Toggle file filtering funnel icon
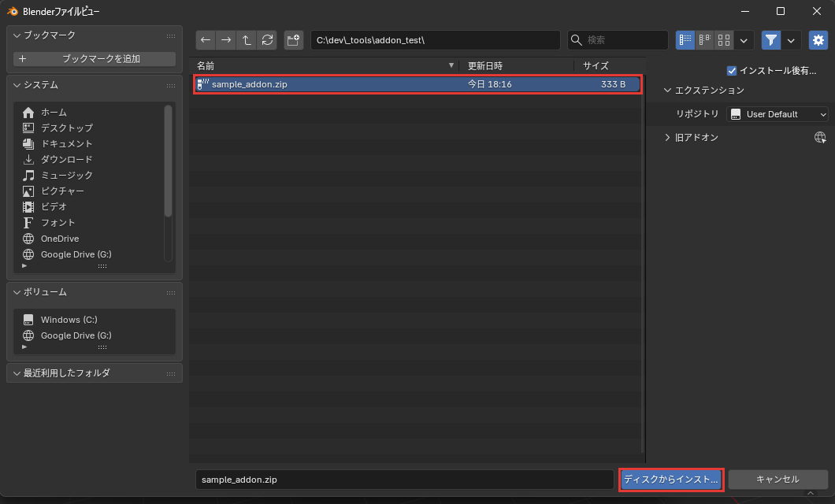Image resolution: width=835 pixels, height=504 pixels. pyautogui.click(x=771, y=40)
